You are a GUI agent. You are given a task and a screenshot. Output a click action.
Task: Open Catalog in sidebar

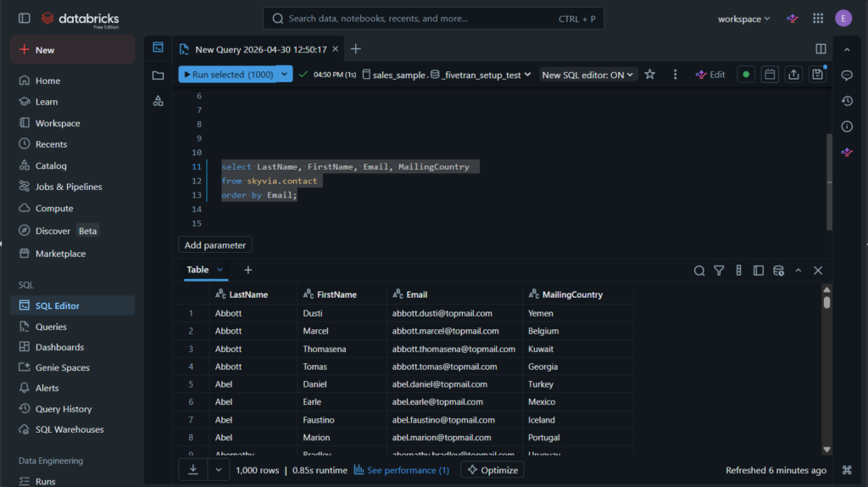click(72, 165)
